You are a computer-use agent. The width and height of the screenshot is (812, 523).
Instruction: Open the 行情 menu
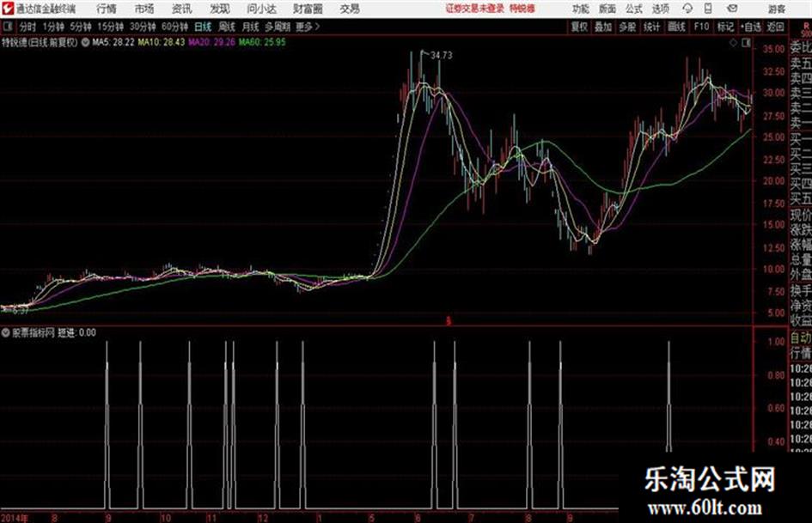click(107, 9)
